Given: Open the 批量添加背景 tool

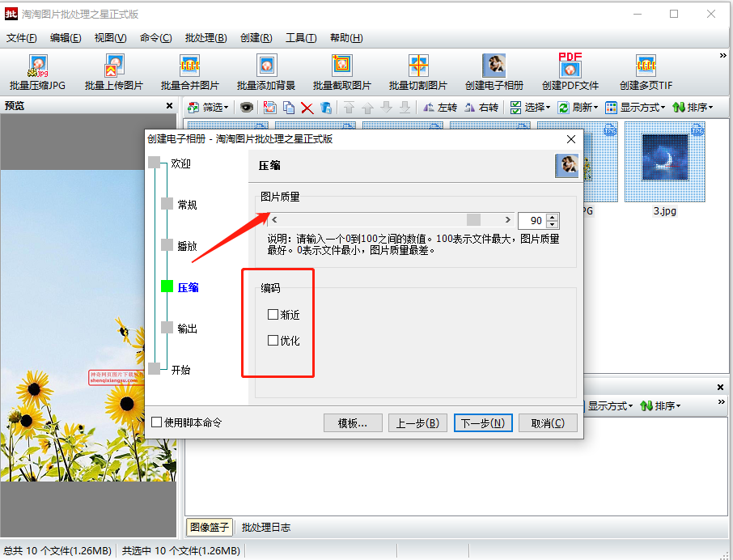Looking at the screenshot, I should 266,72.
